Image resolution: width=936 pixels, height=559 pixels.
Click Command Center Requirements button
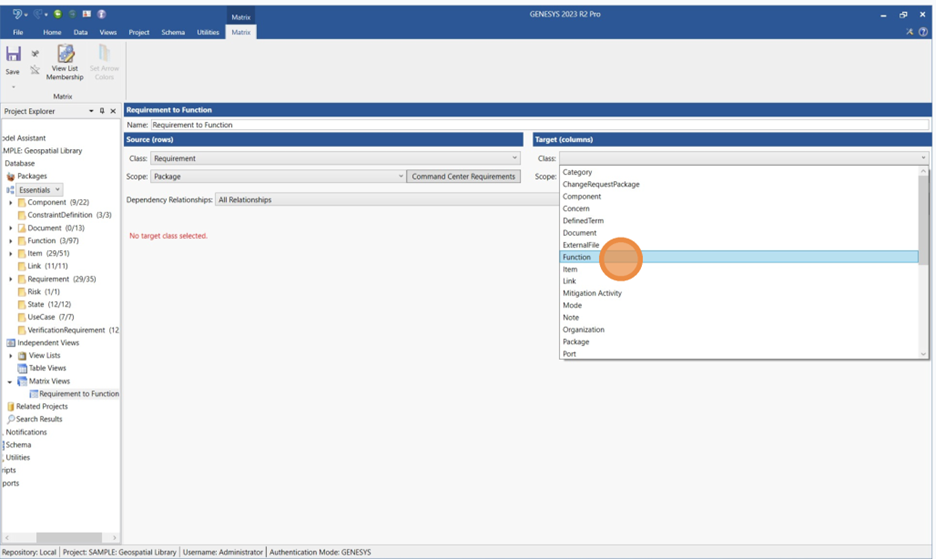click(x=463, y=176)
